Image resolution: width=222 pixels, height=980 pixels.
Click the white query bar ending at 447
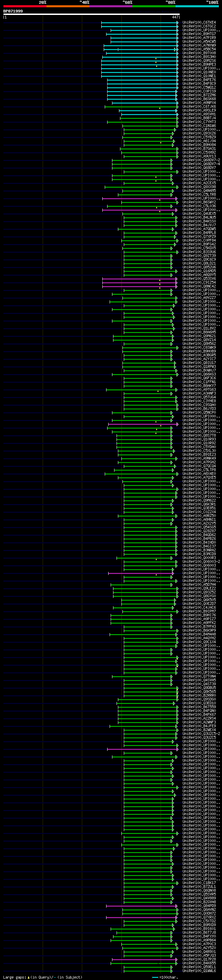pyautogui.click(x=92, y=15)
